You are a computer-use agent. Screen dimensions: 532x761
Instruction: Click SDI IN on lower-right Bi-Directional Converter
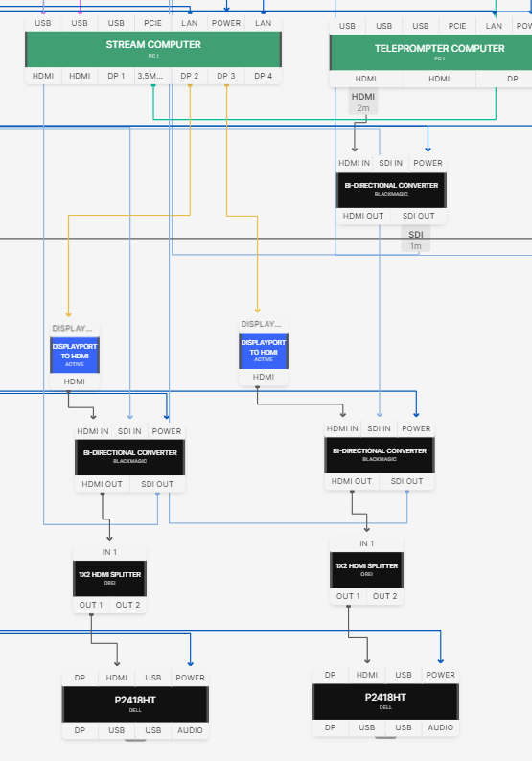click(x=379, y=428)
